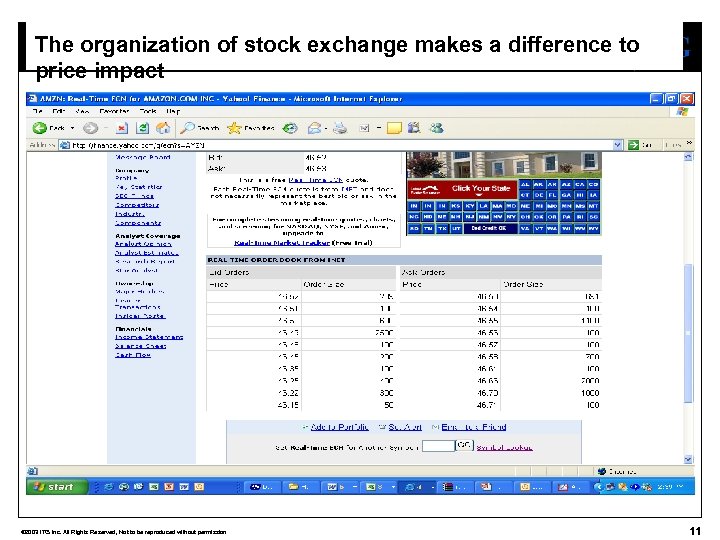Print the page with the printer icon
This screenshot has width=720, height=540.
coord(340,128)
